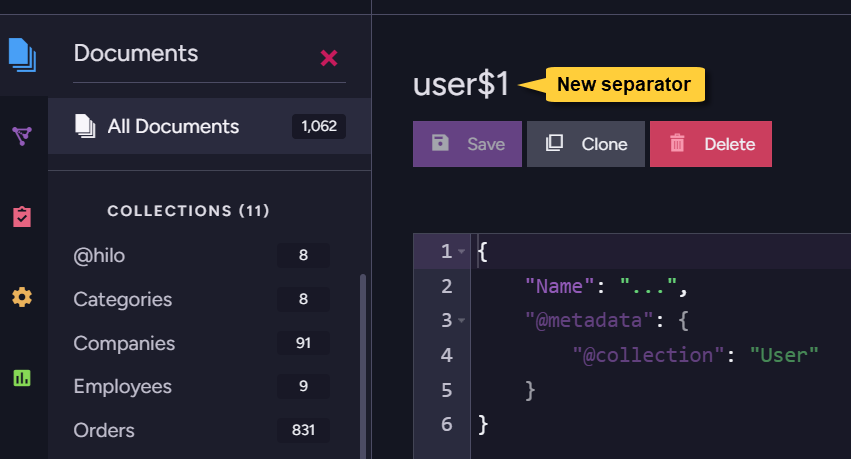Collapse the @metadata block at line 3
This screenshot has width=851, height=459.
pyautogui.click(x=461, y=320)
